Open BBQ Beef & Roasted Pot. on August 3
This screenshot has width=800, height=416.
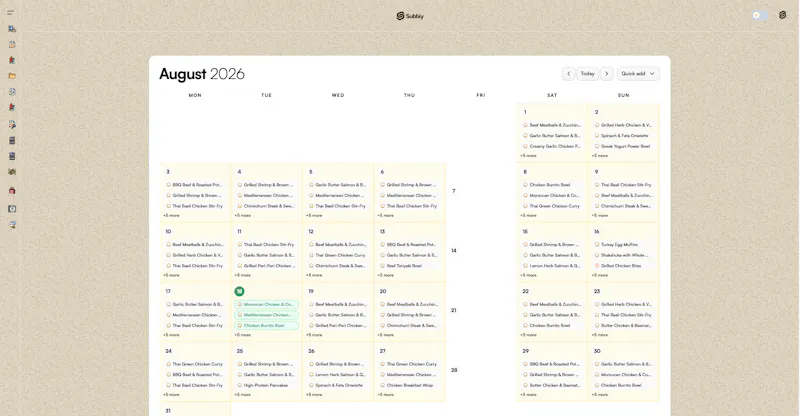point(195,185)
